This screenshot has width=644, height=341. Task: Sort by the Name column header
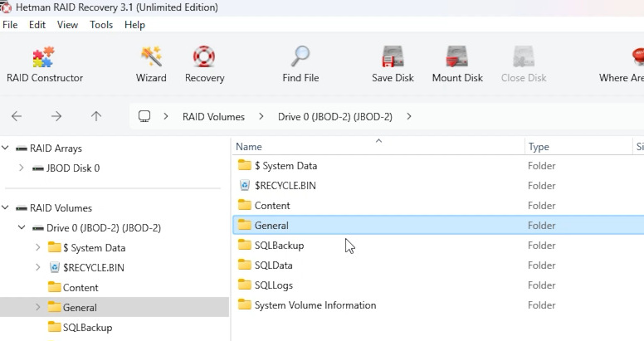(378, 146)
